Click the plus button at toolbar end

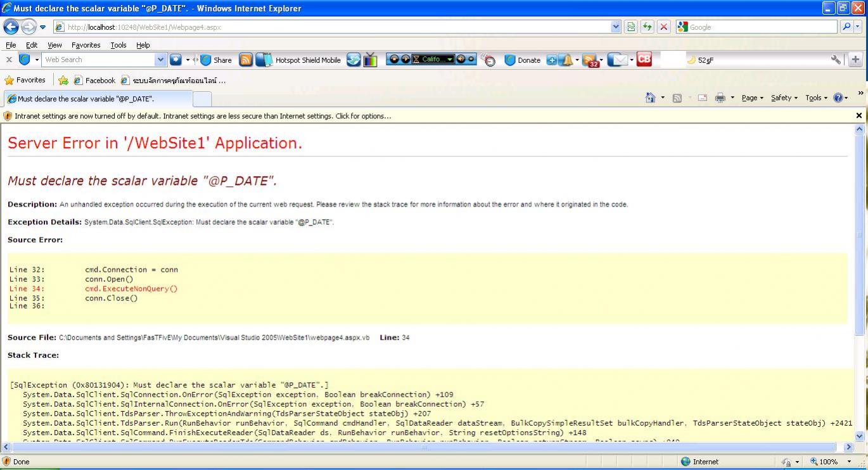pyautogui.click(x=855, y=60)
